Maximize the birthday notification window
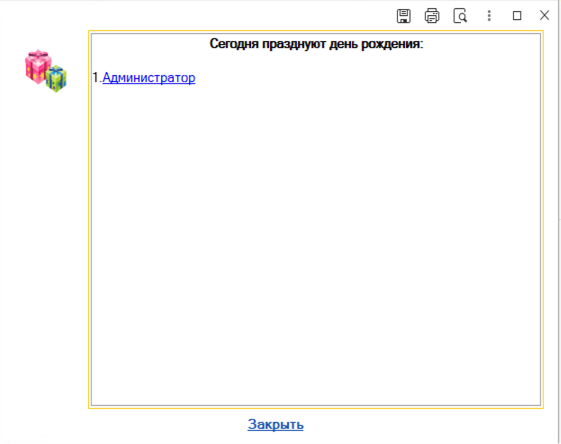Image resolution: width=561 pixels, height=444 pixels. pos(517,16)
